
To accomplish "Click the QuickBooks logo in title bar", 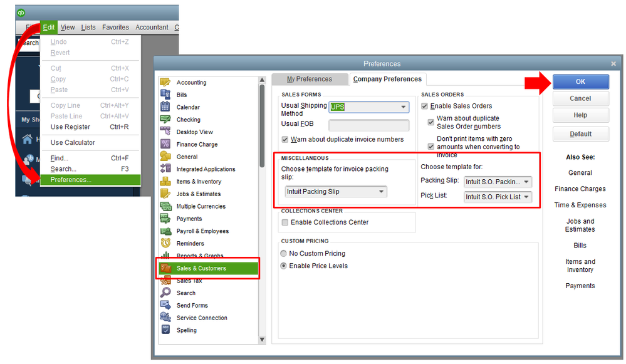I will click(x=21, y=13).
